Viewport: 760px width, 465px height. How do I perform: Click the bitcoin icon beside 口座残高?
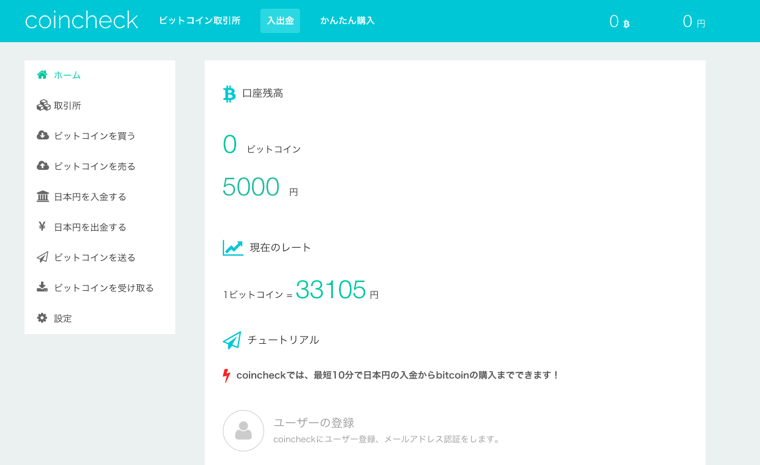[x=229, y=94]
